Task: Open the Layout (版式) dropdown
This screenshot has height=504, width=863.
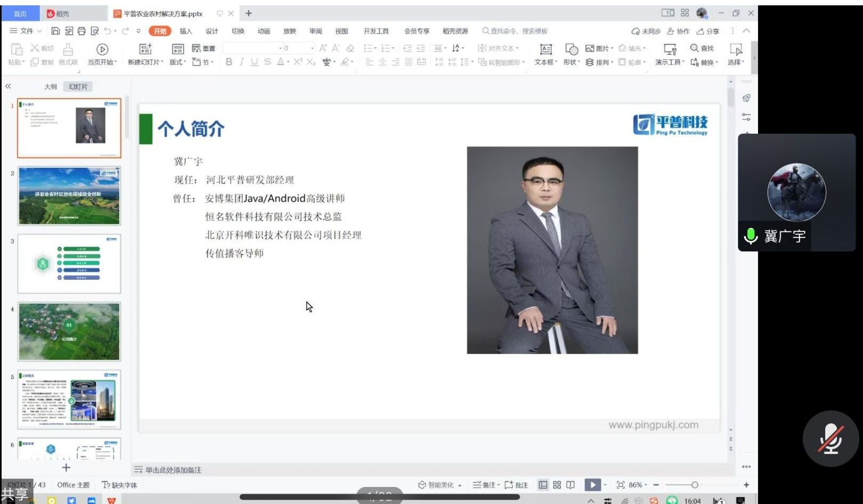Action: point(178,62)
